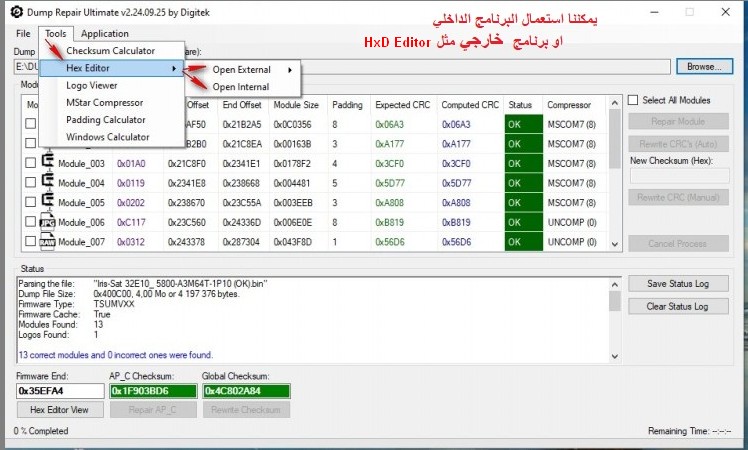Sort by Padding column header

pos(347,105)
